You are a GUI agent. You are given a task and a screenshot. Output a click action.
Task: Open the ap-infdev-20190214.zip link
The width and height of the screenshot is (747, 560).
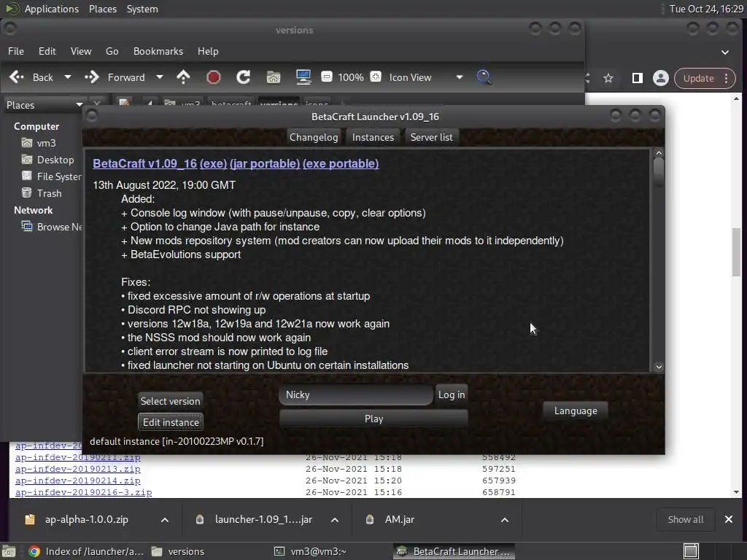tap(77, 481)
